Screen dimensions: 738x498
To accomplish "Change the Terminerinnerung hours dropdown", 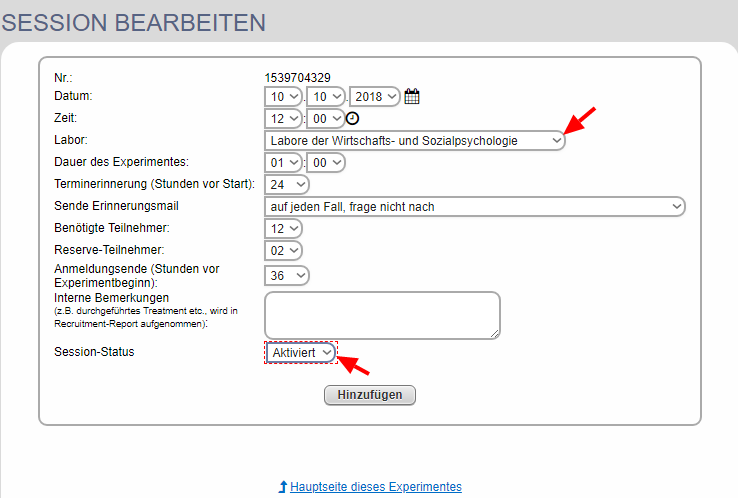I will coord(287,185).
